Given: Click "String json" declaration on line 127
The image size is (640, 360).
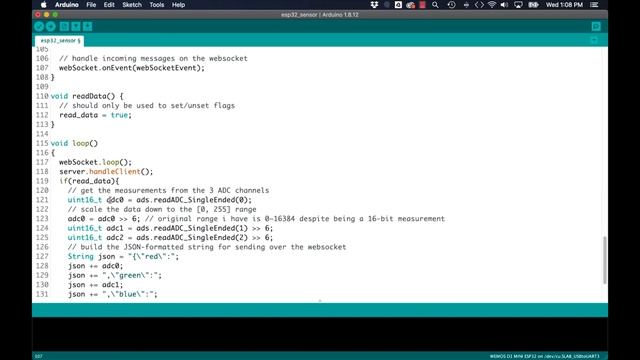Looking at the screenshot, I should coord(91,256).
